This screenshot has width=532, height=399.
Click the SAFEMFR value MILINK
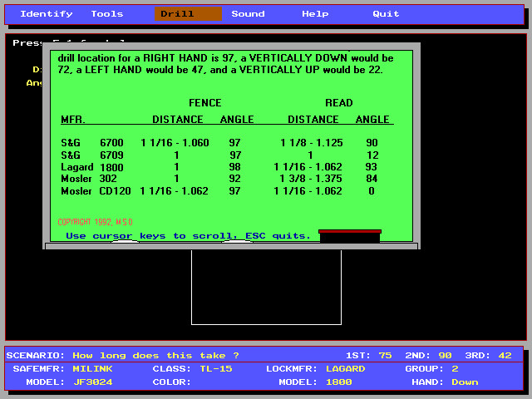[92, 369]
